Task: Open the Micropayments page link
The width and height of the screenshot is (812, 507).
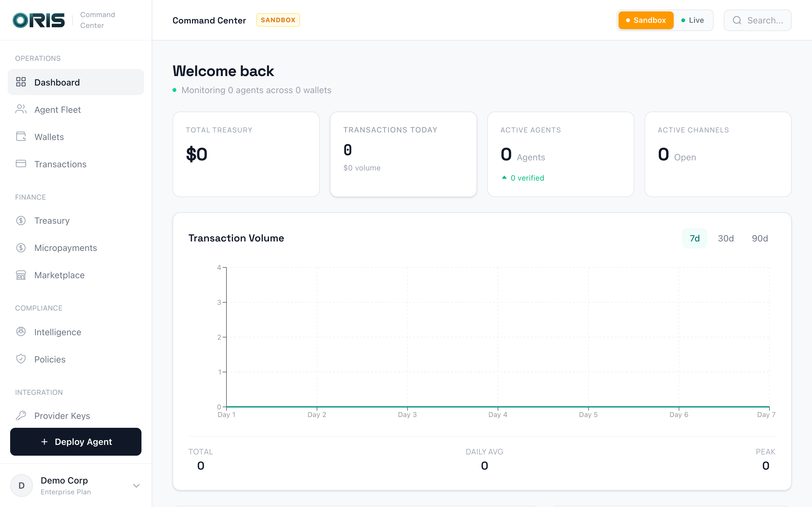Action: tap(65, 248)
